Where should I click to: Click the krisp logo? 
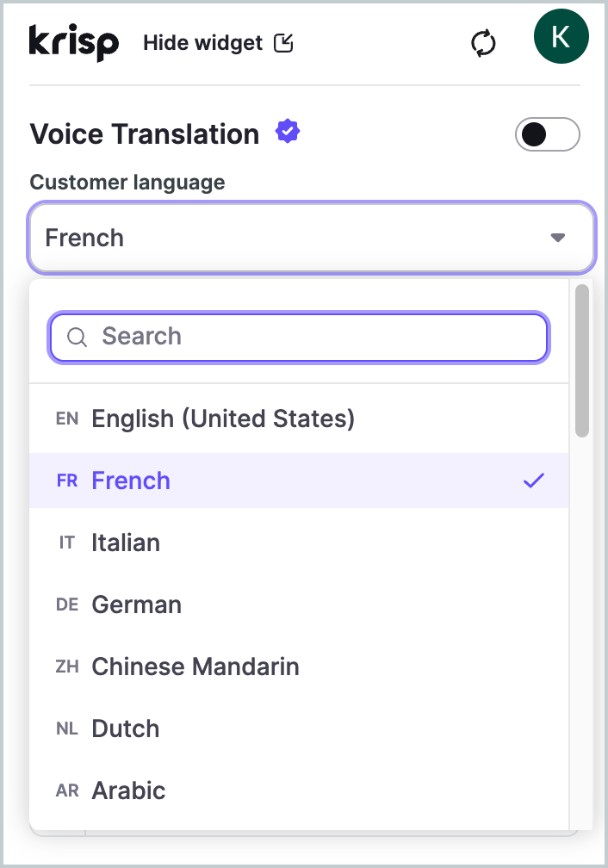[73, 42]
